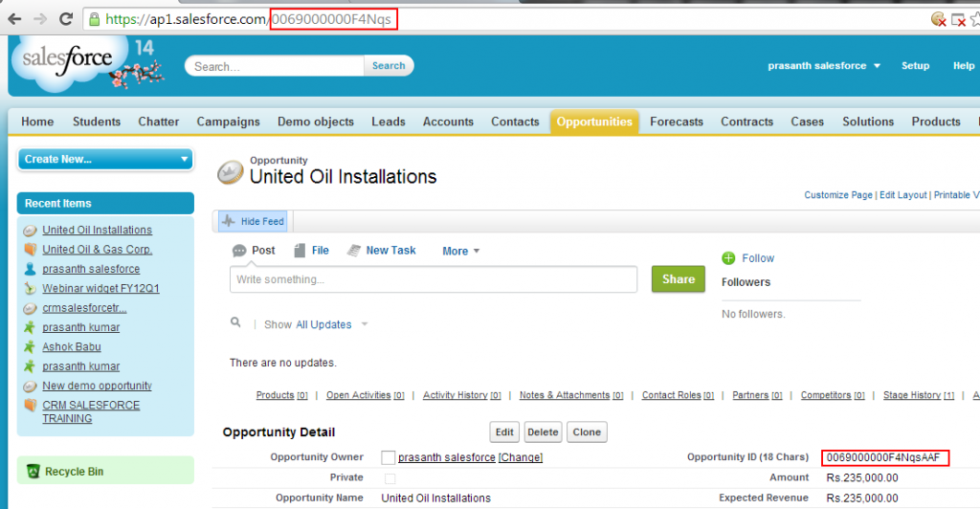This screenshot has width=980, height=509.
Task: Click the Recycle Bin icon
Action: click(x=33, y=472)
